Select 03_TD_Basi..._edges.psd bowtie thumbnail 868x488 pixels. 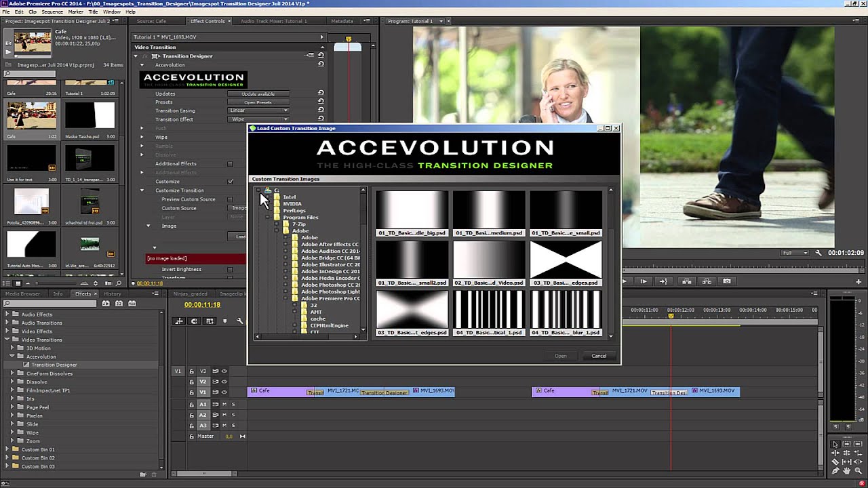pos(566,264)
